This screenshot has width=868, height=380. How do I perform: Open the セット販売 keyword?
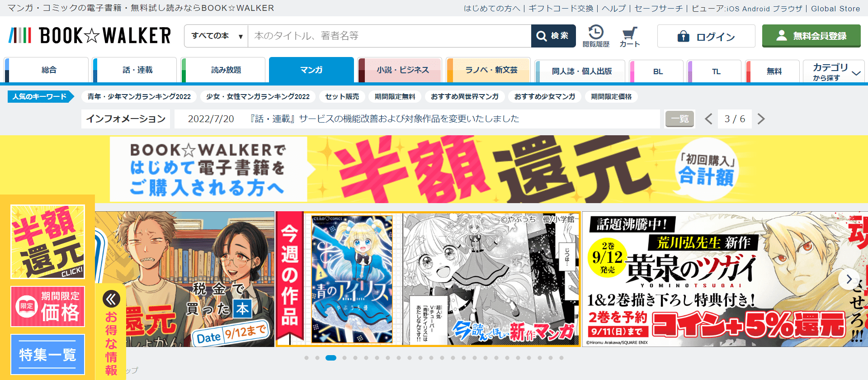point(342,96)
